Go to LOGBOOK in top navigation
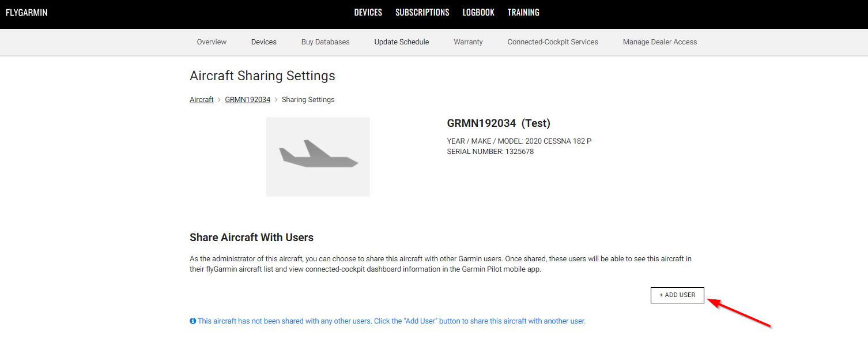Viewport: 868px width, 357px height. point(478,12)
